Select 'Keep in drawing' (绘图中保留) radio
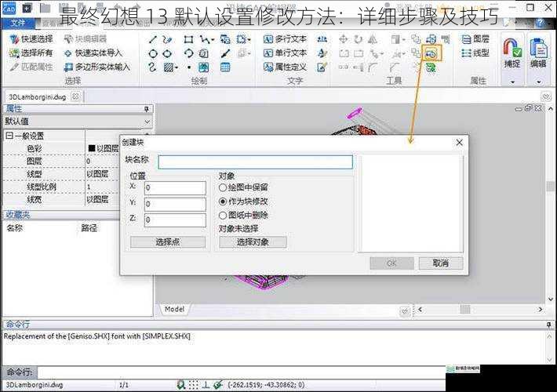This screenshot has width=557, height=392. pos(223,187)
